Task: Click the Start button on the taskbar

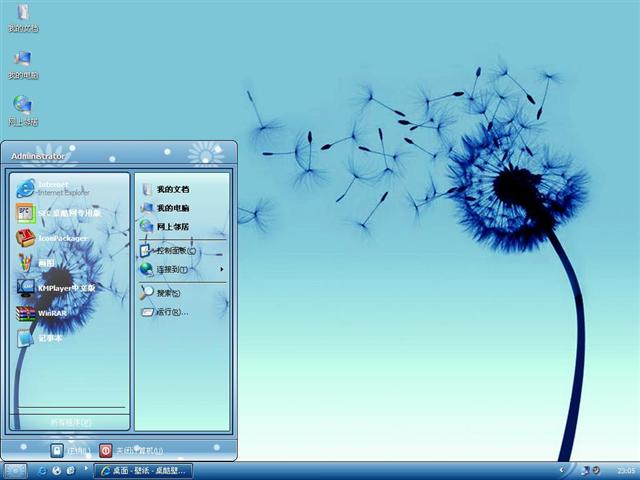Action: [15, 470]
